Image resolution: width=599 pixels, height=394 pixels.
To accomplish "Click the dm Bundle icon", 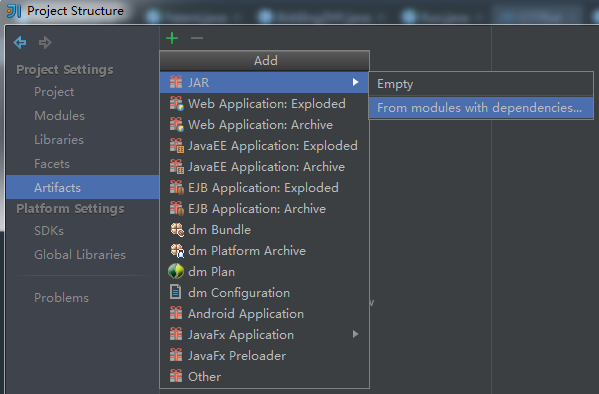I will click(x=176, y=229).
